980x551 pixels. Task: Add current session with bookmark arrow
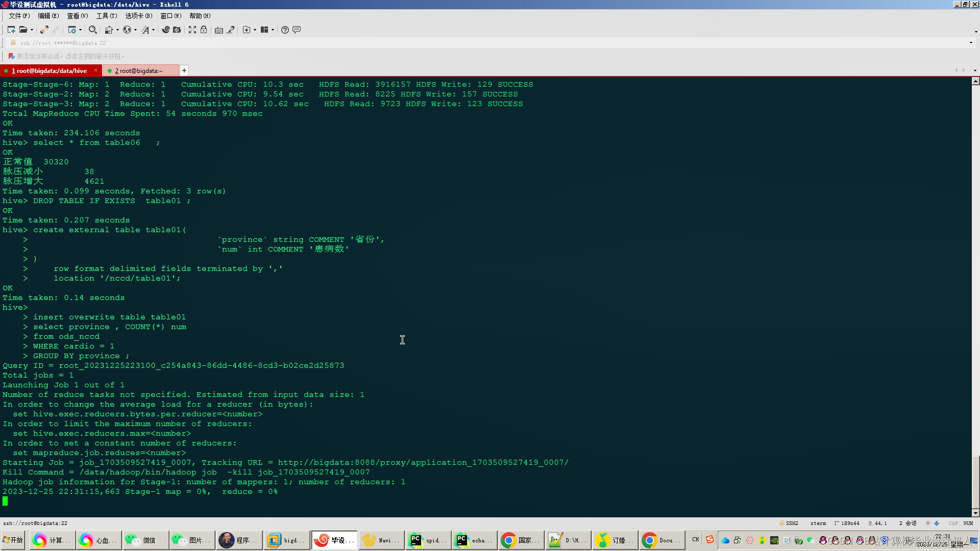click(11, 56)
